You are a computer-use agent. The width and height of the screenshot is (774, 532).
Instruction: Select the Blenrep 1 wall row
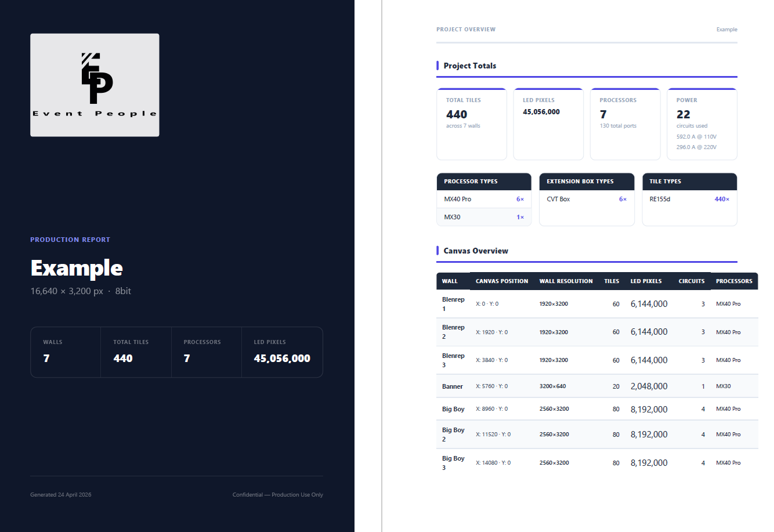(x=596, y=304)
